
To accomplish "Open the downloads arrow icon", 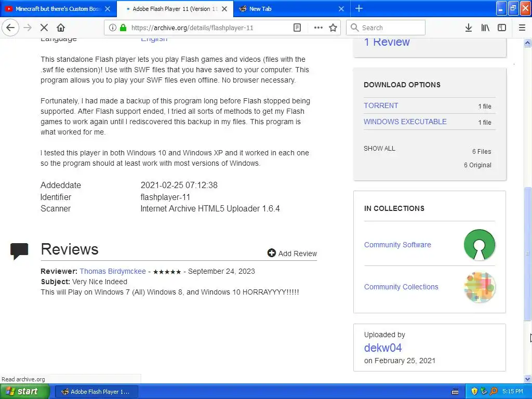I will [468, 28].
